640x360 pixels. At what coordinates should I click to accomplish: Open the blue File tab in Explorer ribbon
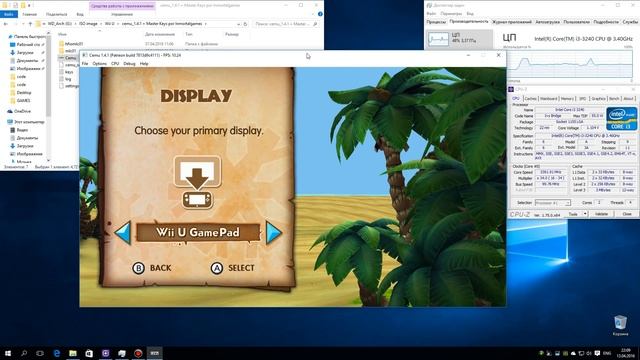click(9, 14)
